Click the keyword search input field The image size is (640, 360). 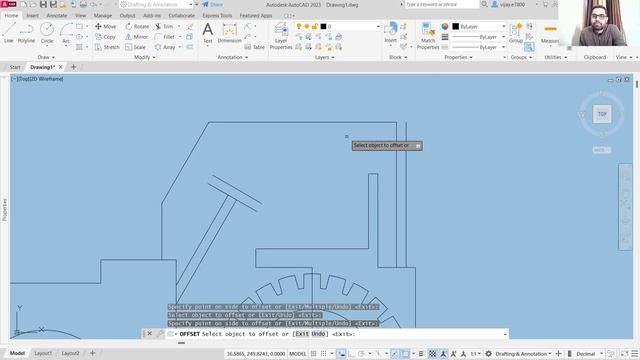(442, 4)
